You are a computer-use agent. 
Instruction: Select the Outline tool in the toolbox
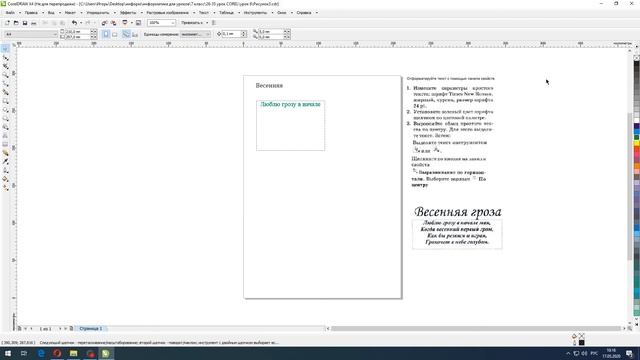click(x=5, y=170)
